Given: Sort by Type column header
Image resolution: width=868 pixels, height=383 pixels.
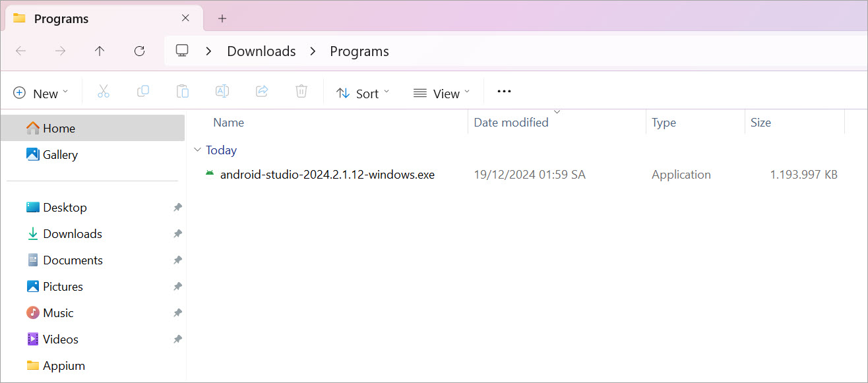Looking at the screenshot, I should (x=664, y=123).
